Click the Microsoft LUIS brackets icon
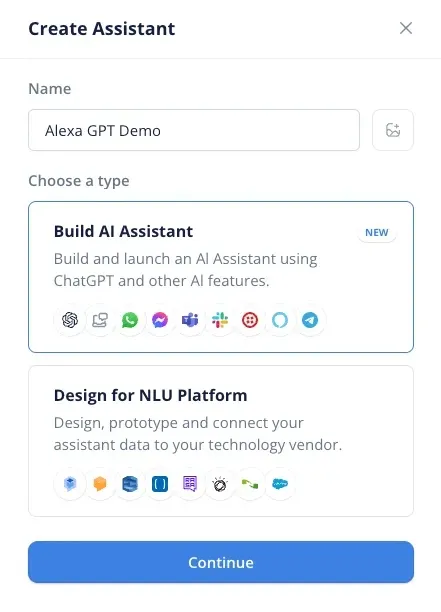This screenshot has height=612, width=441. pos(160,484)
